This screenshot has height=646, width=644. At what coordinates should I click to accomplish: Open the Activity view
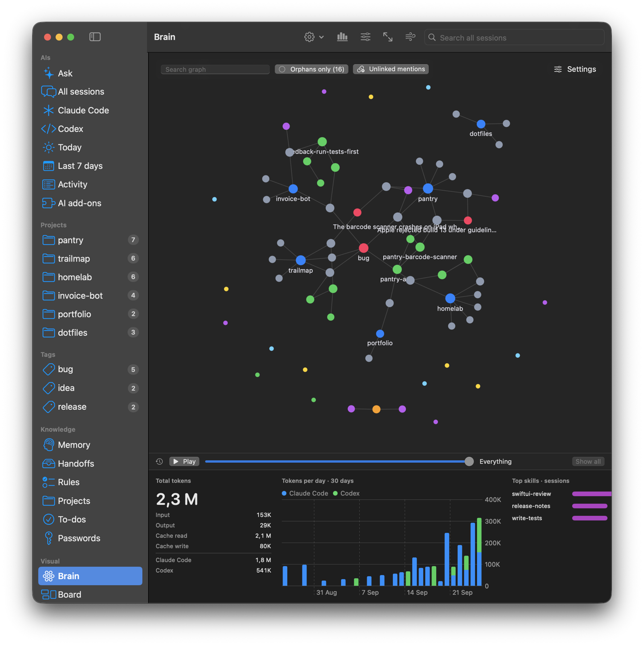90,185
